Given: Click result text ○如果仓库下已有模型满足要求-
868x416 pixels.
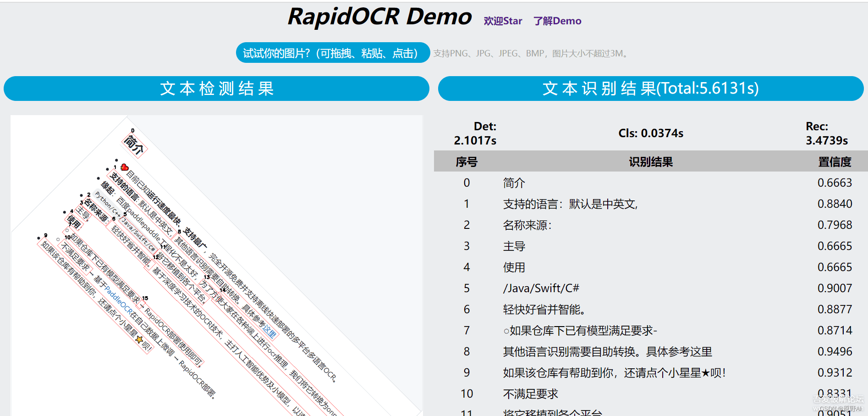Looking at the screenshot, I should (580, 331).
